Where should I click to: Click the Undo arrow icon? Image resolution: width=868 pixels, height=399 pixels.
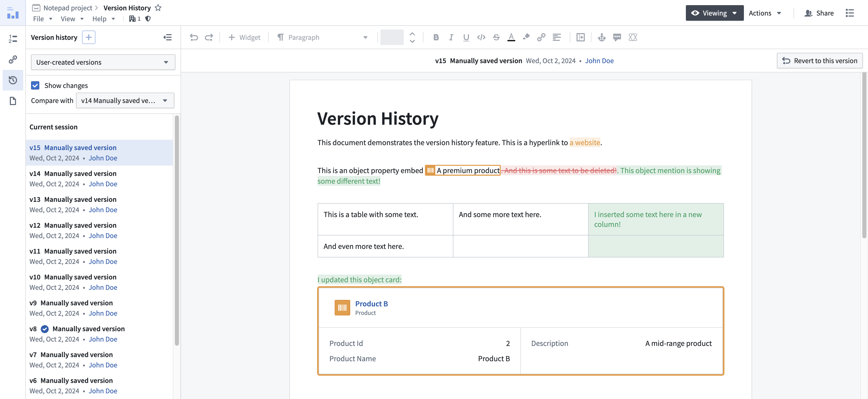pyautogui.click(x=194, y=38)
